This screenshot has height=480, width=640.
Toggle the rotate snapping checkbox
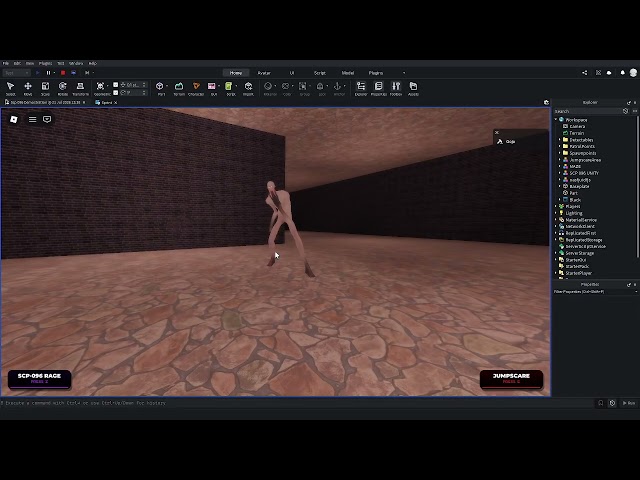pos(116,93)
